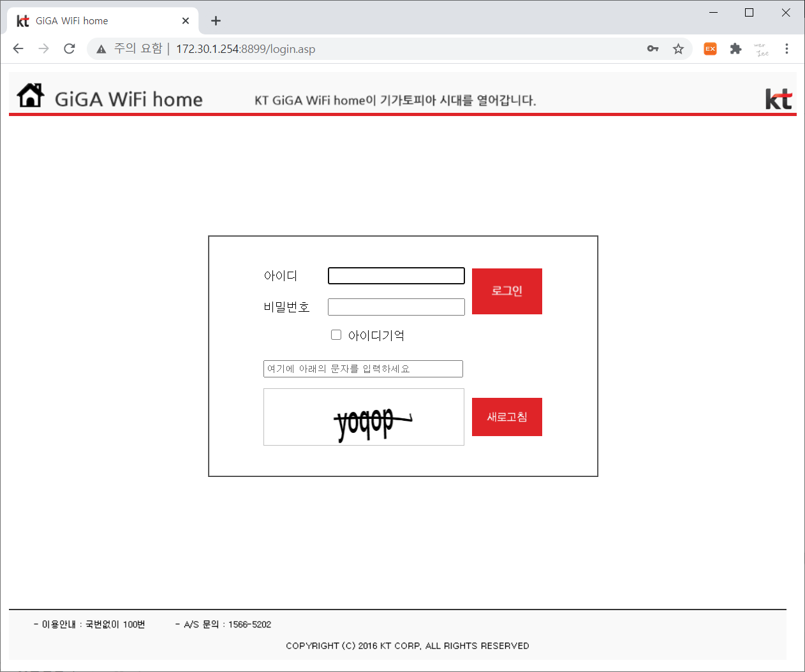Click the 아이디 input field
Screen dimensions: 805x672
click(396, 275)
